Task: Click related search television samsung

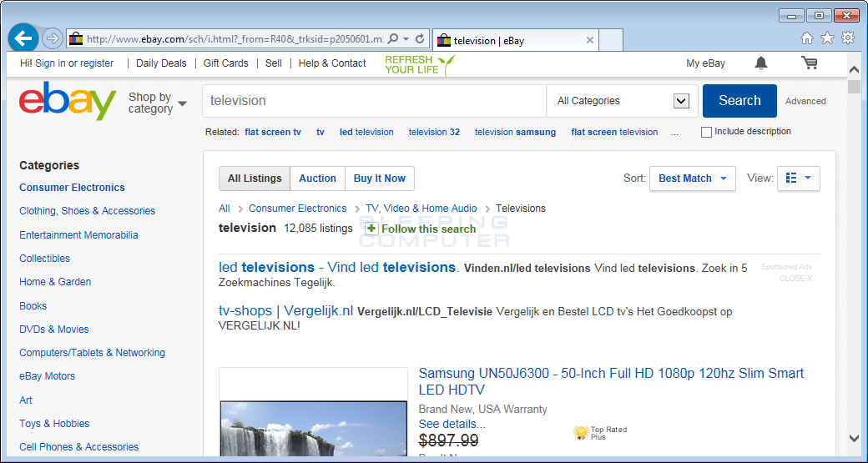Action: (x=516, y=132)
